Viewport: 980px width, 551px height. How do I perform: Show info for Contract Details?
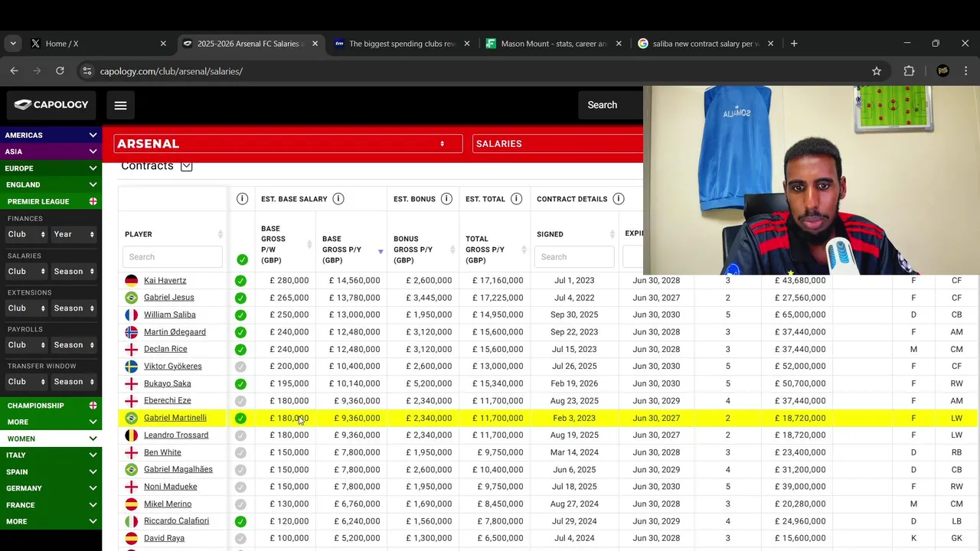tap(618, 199)
